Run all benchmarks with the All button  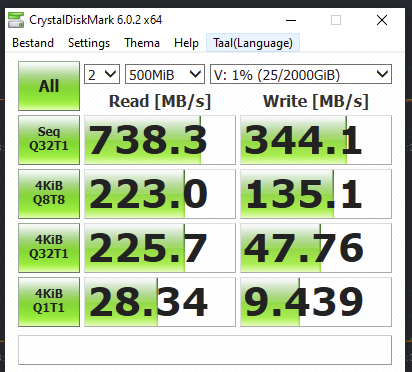[49, 86]
